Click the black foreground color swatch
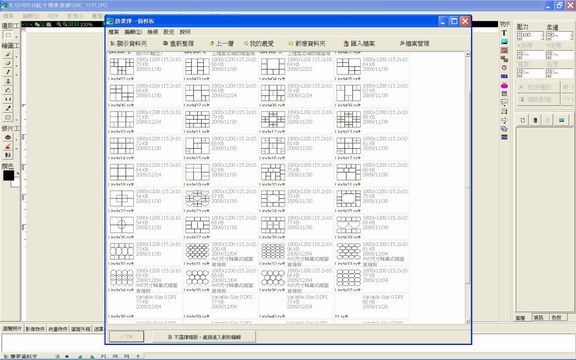Image resolution: width=576 pixels, height=360 pixels. (8, 175)
